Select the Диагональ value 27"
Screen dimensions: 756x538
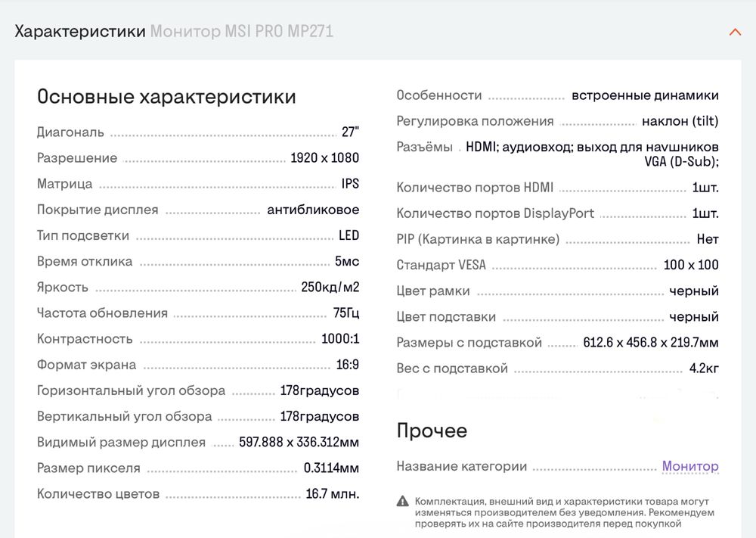click(351, 132)
